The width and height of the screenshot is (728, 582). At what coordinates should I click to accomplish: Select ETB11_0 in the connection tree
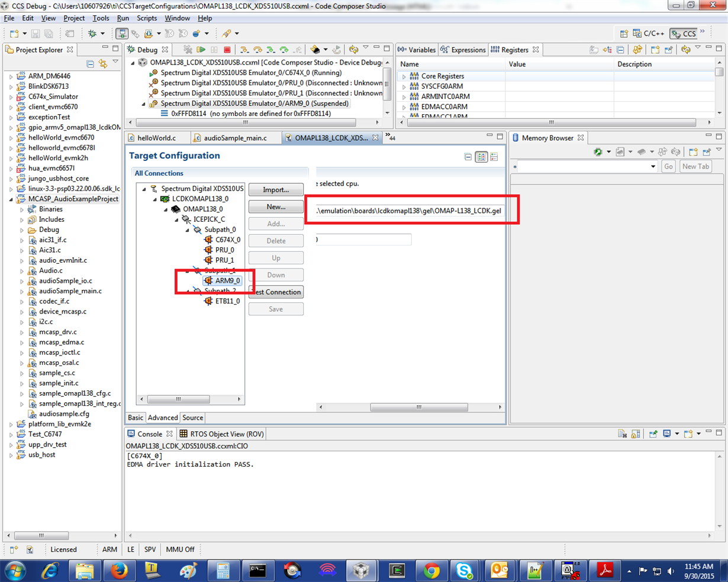point(222,301)
